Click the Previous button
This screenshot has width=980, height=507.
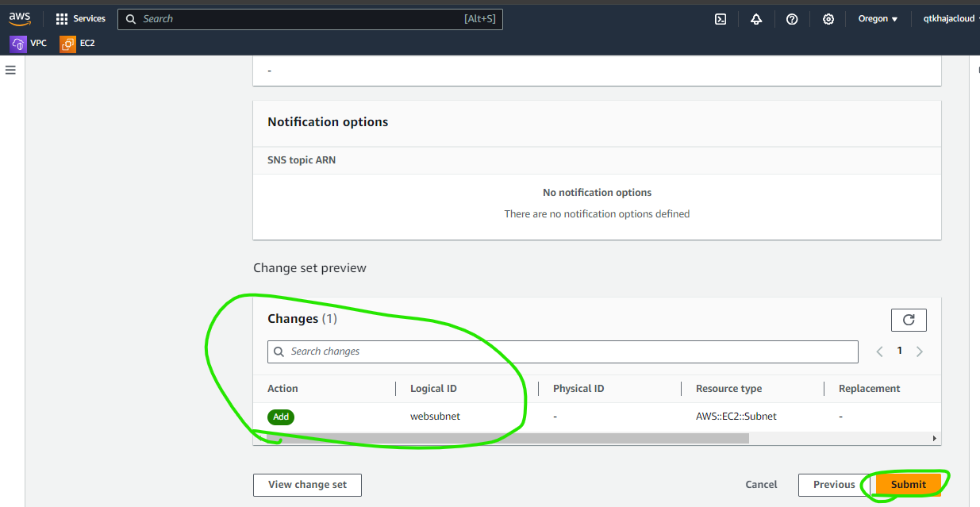click(834, 485)
